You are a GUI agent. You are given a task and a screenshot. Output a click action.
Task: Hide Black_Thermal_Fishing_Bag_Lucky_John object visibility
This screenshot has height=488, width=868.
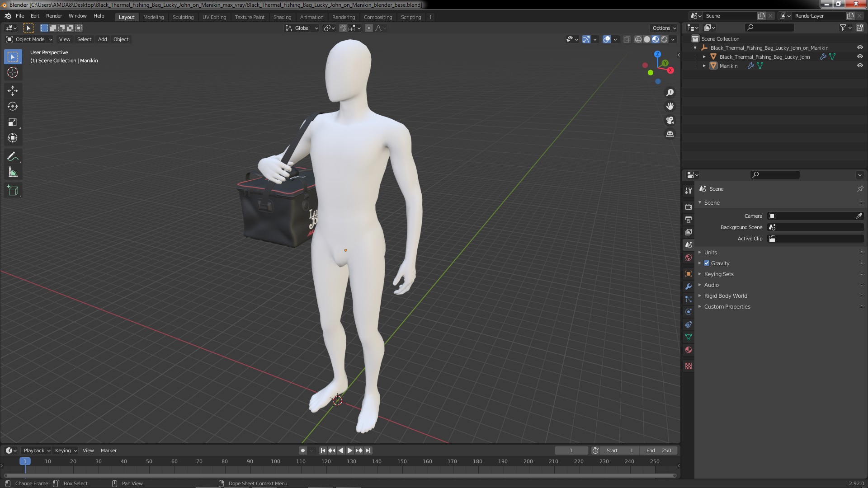click(x=860, y=56)
